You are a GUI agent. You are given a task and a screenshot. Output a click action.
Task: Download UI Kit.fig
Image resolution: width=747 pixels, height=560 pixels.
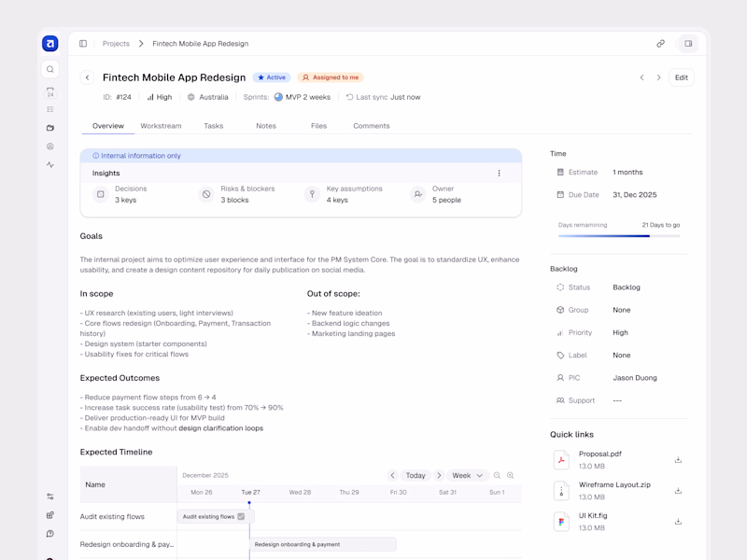678,522
